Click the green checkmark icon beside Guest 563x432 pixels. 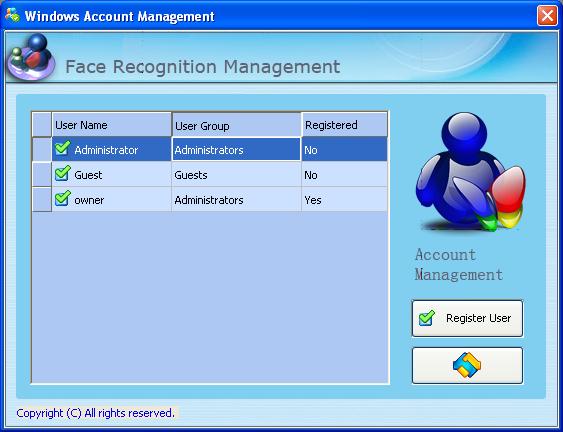pos(63,173)
